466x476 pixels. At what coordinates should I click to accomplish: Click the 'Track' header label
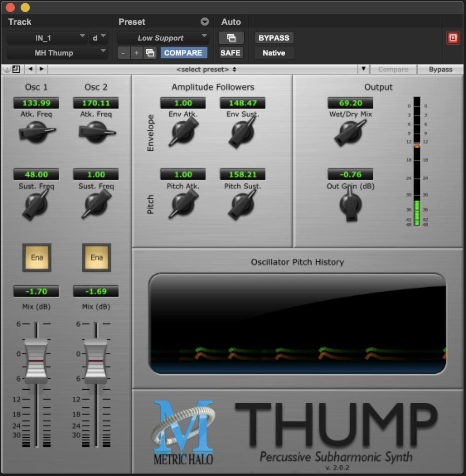tap(20, 22)
